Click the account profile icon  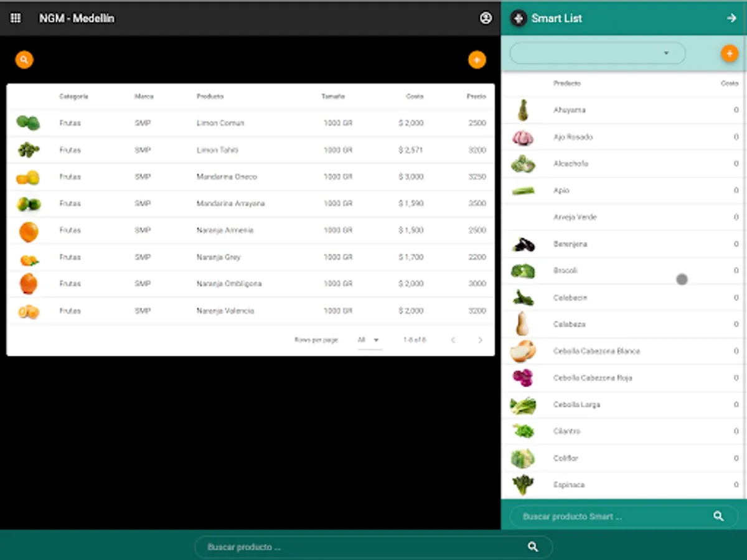(486, 19)
